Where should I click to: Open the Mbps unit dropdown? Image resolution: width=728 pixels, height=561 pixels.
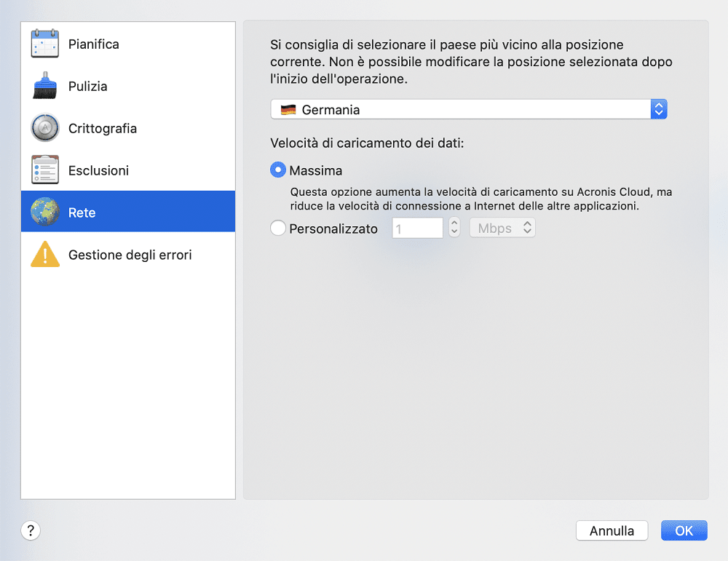tap(502, 228)
